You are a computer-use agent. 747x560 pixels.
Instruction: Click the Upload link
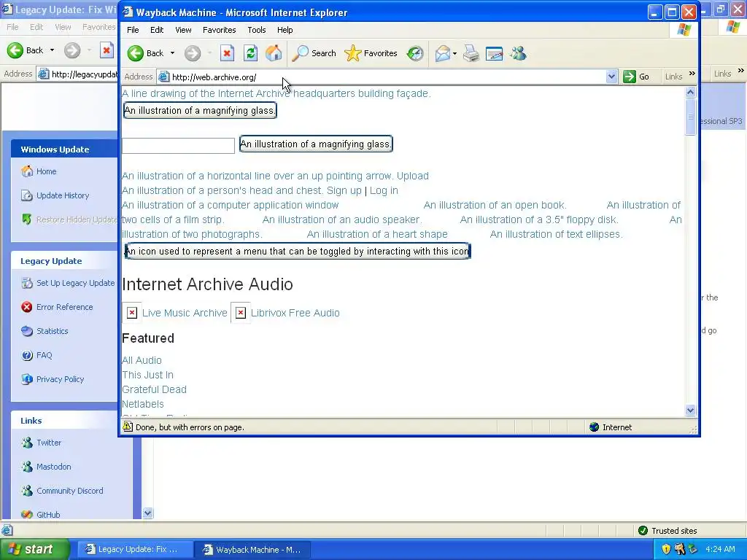point(413,176)
